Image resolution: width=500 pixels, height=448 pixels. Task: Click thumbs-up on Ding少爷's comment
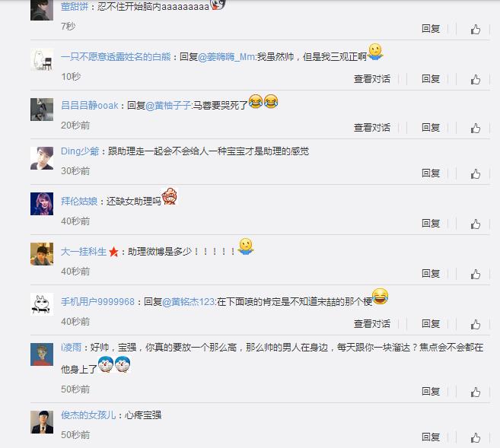476,173
